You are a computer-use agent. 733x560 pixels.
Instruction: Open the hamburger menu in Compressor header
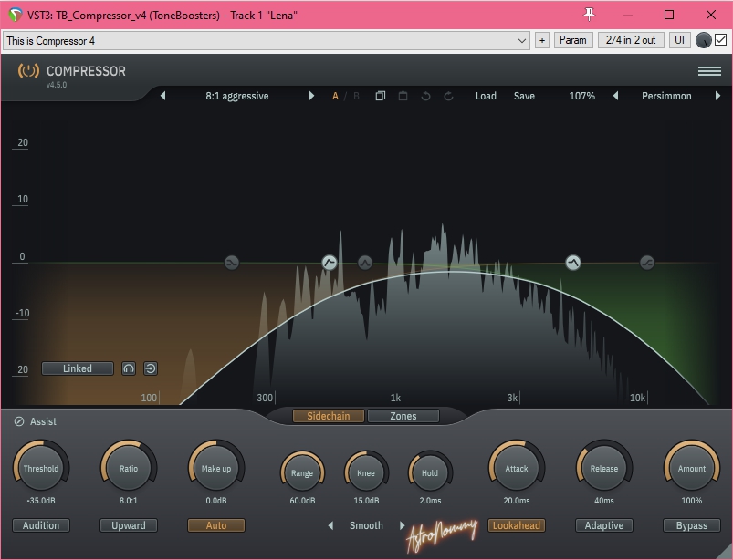coord(709,71)
